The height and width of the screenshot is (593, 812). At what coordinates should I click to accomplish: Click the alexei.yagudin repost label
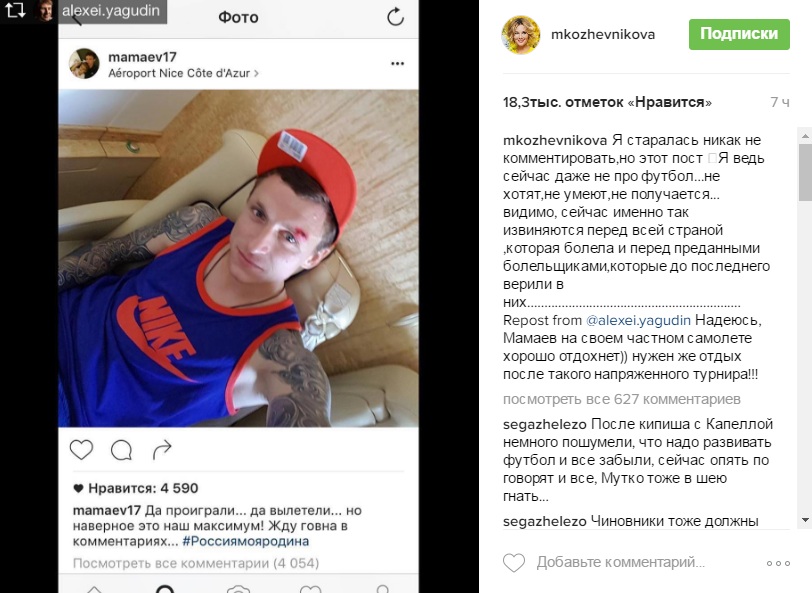[111, 10]
